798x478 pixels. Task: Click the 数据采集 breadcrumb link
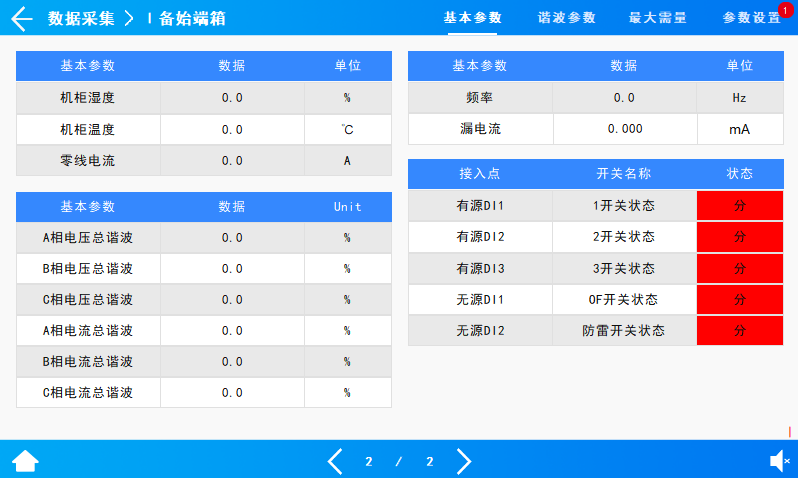pyautogui.click(x=81, y=19)
